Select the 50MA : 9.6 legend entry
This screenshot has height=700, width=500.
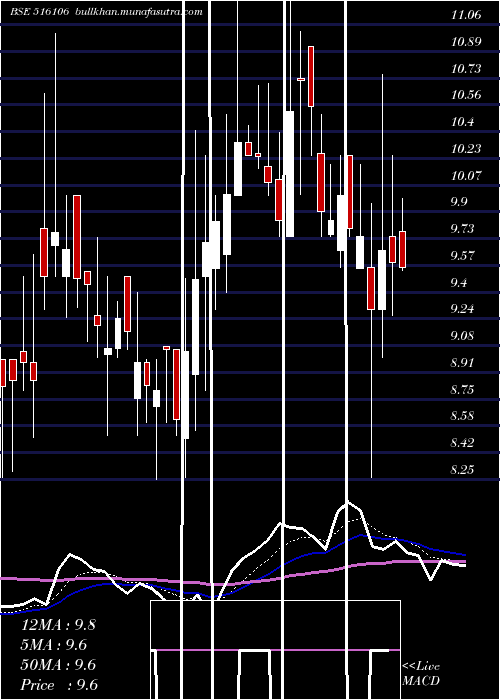click(x=58, y=665)
